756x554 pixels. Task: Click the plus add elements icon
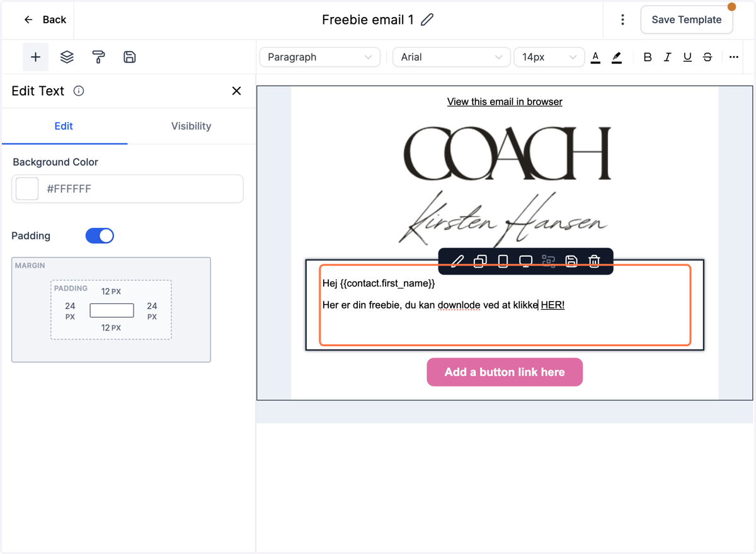pyautogui.click(x=36, y=57)
